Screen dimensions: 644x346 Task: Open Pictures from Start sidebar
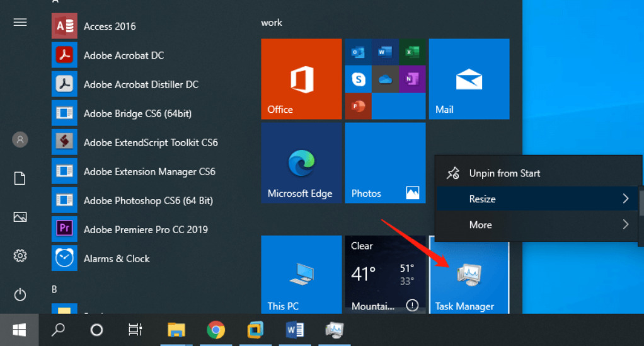[20, 217]
